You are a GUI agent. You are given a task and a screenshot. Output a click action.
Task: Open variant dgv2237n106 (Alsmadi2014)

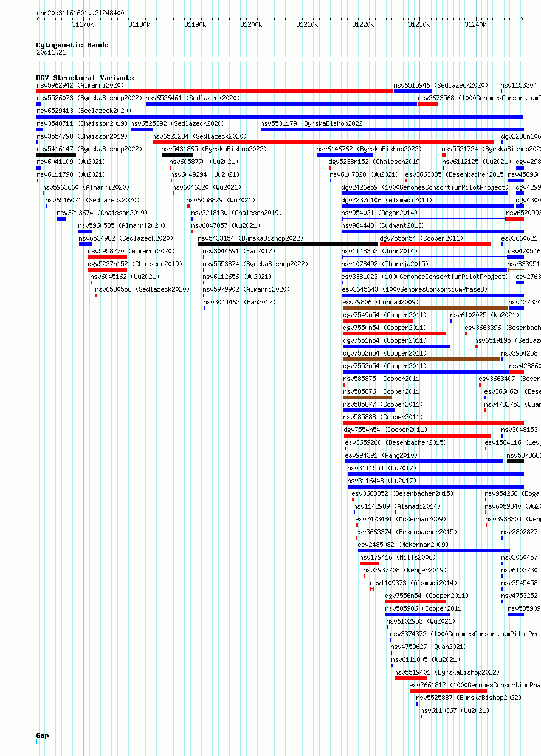coord(387,201)
